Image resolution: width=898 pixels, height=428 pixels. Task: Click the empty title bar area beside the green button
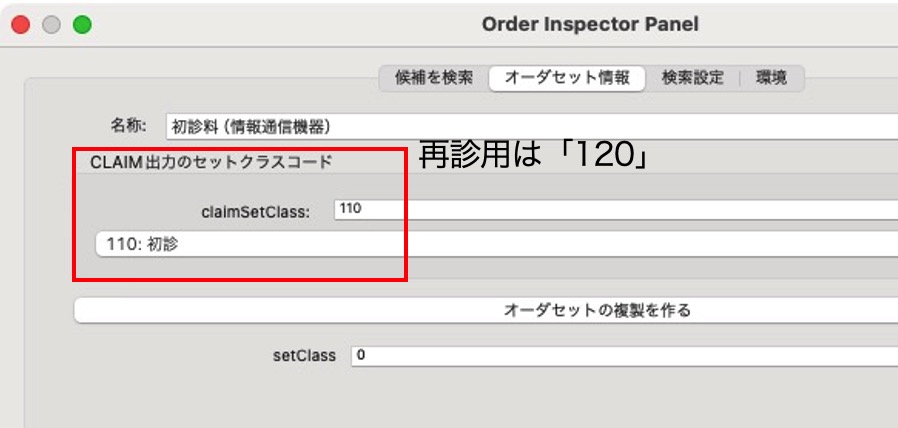tap(250, 24)
